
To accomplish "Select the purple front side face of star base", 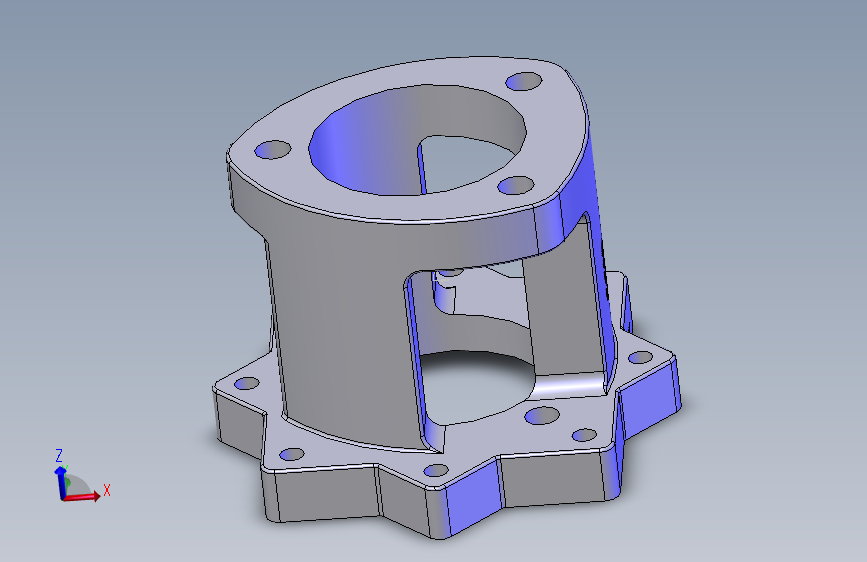I will (473, 498).
